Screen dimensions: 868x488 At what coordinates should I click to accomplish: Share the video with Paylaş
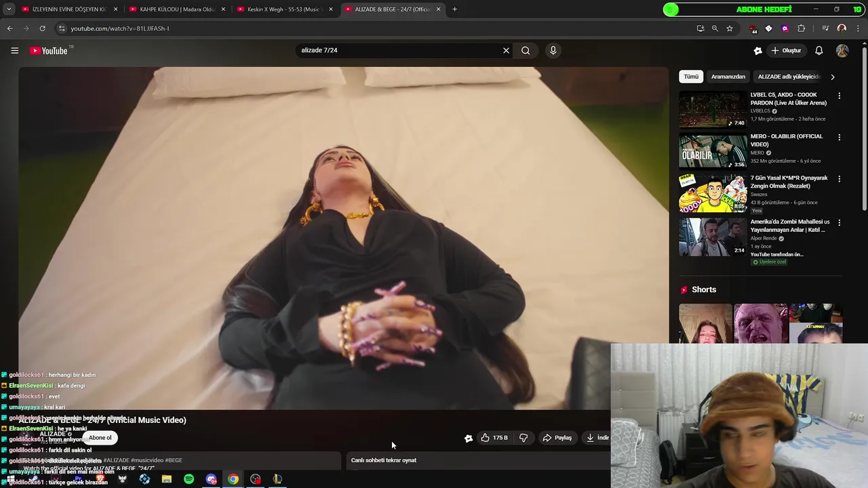[x=557, y=438]
